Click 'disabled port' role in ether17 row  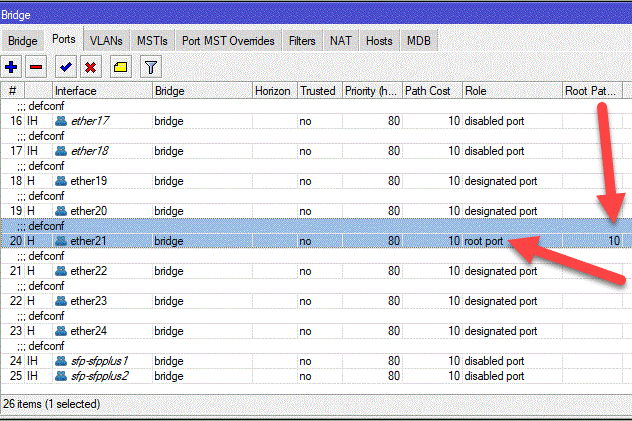494,121
